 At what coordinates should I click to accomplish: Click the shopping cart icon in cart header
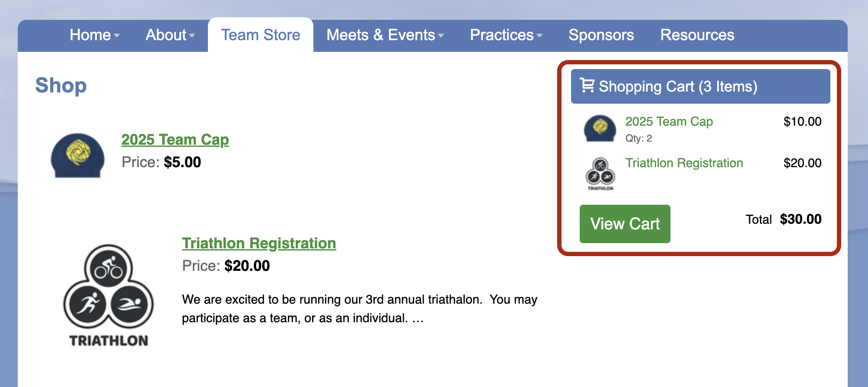[587, 85]
